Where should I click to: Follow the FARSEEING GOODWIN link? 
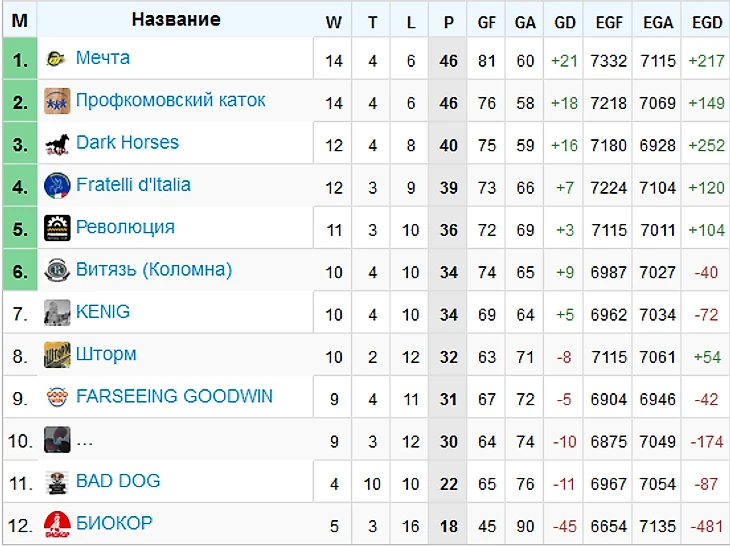(174, 396)
